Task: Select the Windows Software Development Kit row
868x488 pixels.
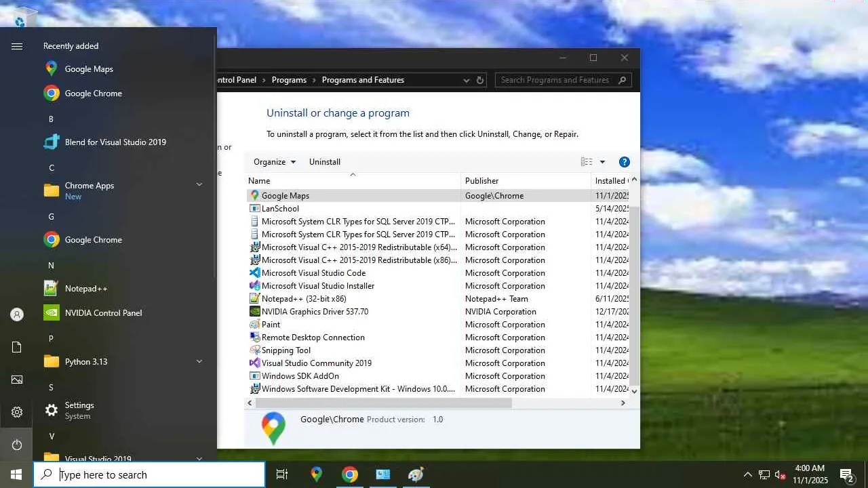Action: pos(437,389)
